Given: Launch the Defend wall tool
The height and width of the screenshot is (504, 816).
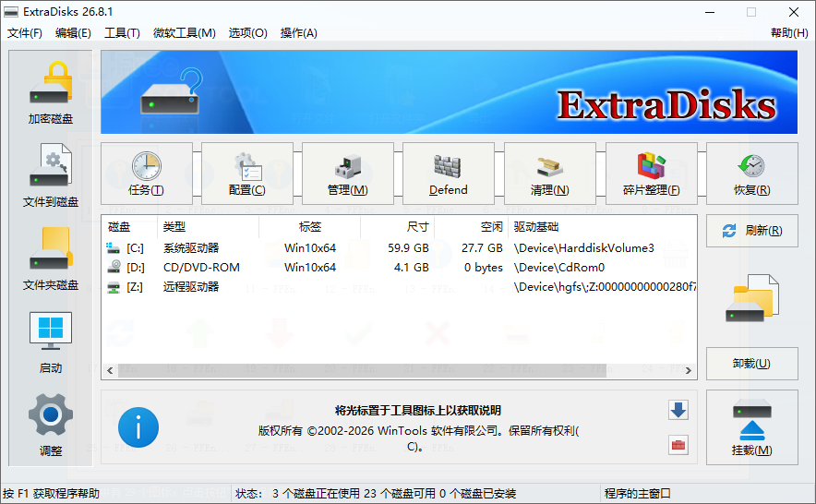Looking at the screenshot, I should point(448,174).
